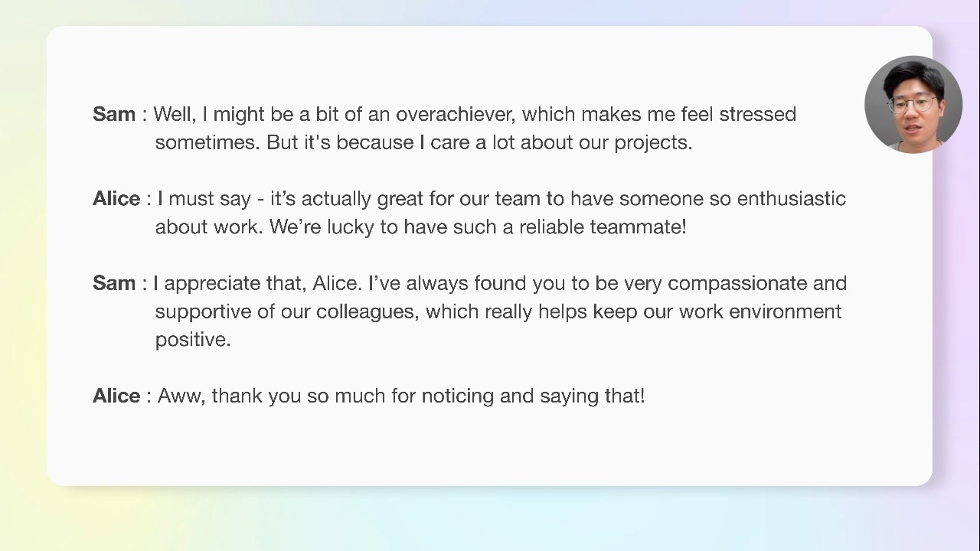Click the word "Well," starting Sam's first line

(175, 115)
